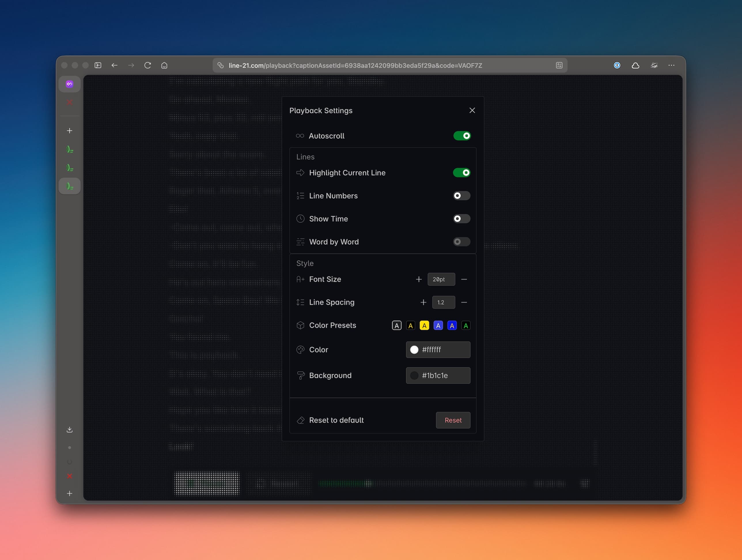This screenshot has width=742, height=560.
Task: Select the yellow background color preset
Action: click(424, 326)
